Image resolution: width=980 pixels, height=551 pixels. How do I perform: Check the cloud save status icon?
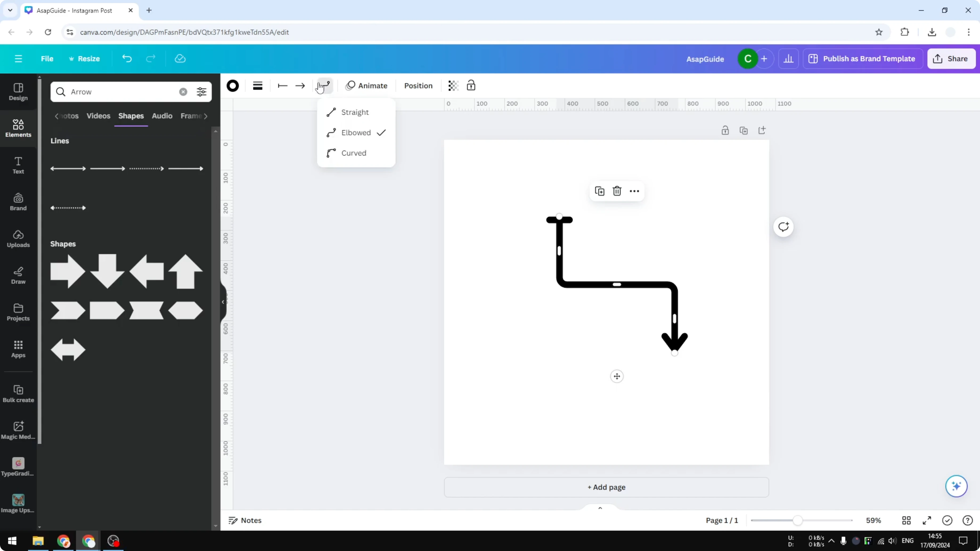[180, 59]
